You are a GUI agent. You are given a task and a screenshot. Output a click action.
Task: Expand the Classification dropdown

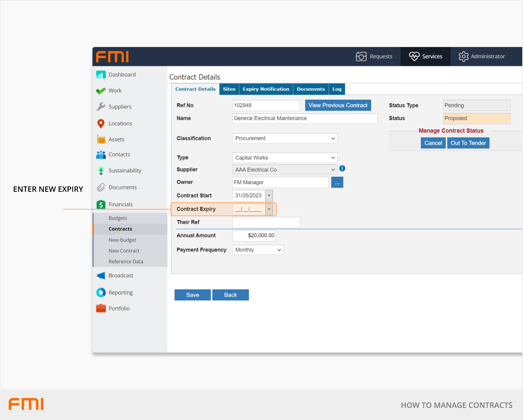[285, 138]
